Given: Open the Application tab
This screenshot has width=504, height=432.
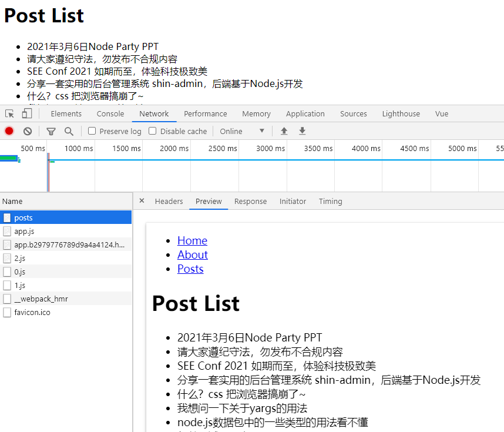Looking at the screenshot, I should [305, 114].
